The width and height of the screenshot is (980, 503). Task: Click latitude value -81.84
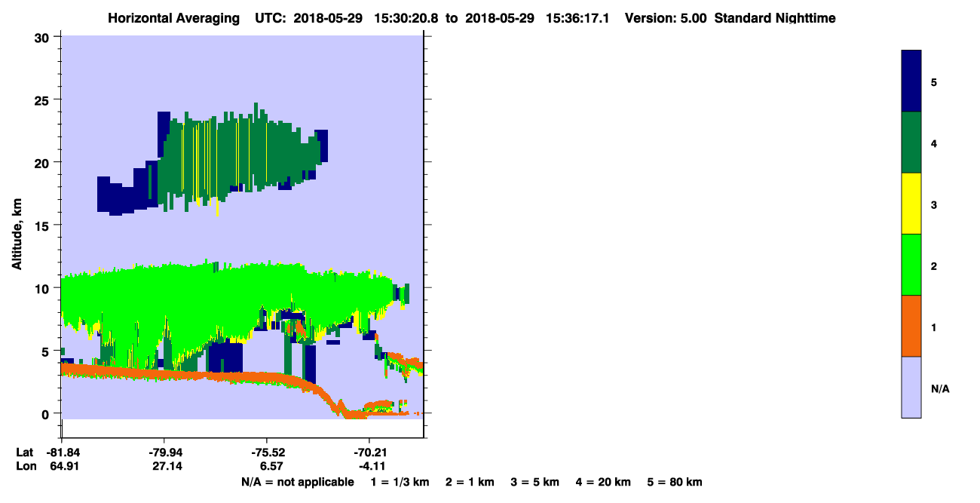point(62,452)
